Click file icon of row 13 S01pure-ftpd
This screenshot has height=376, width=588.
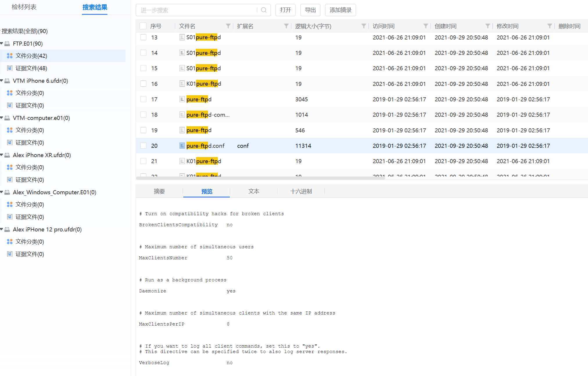click(182, 37)
